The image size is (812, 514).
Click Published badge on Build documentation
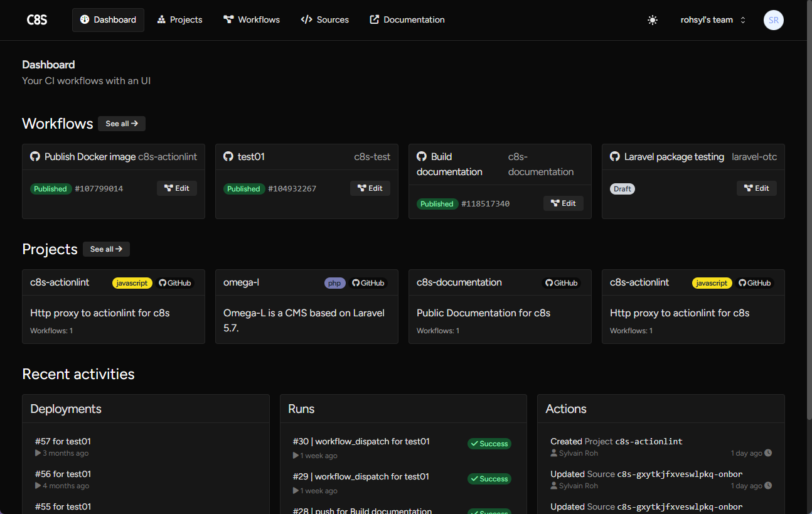(437, 204)
